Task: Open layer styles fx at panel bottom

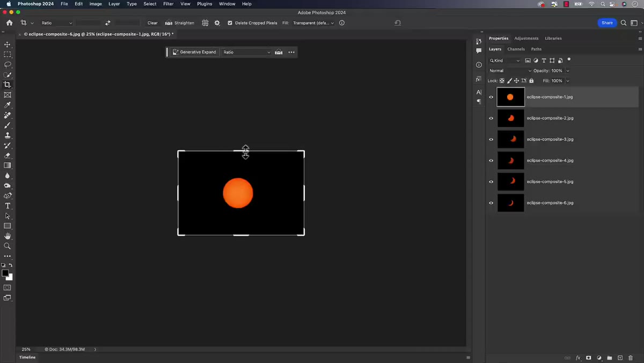Action: tap(579, 358)
